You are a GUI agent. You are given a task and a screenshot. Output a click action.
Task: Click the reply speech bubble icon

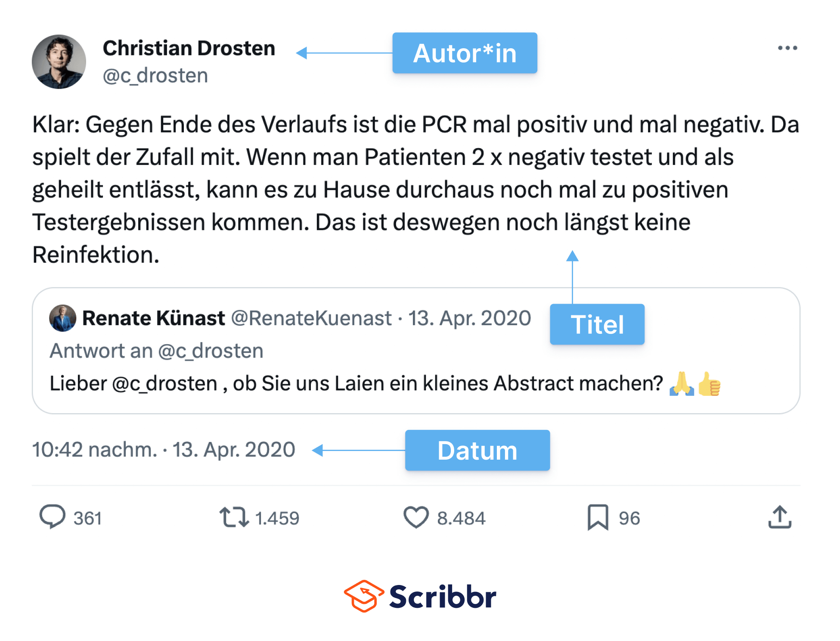(53, 517)
